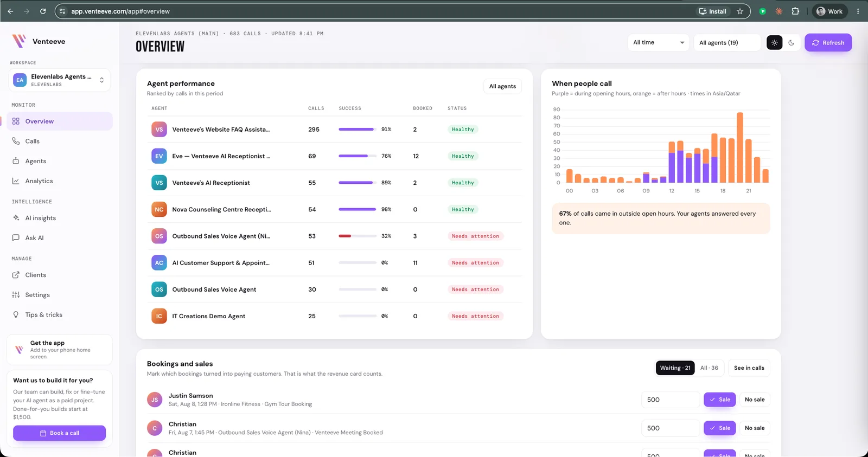Click the EV avatar for Eve receptionist
This screenshot has height=457, width=868.
tap(159, 156)
